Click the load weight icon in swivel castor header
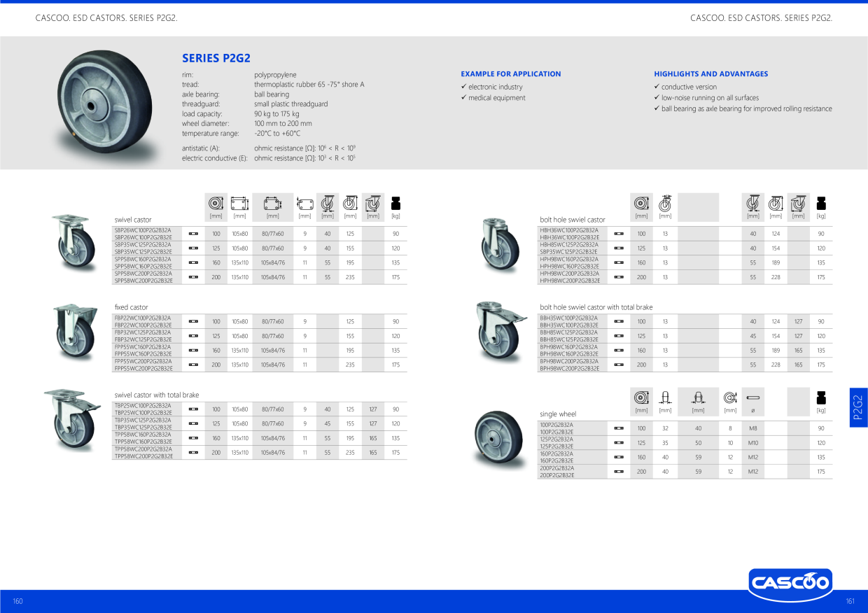This screenshot has height=613, width=868. (395, 203)
